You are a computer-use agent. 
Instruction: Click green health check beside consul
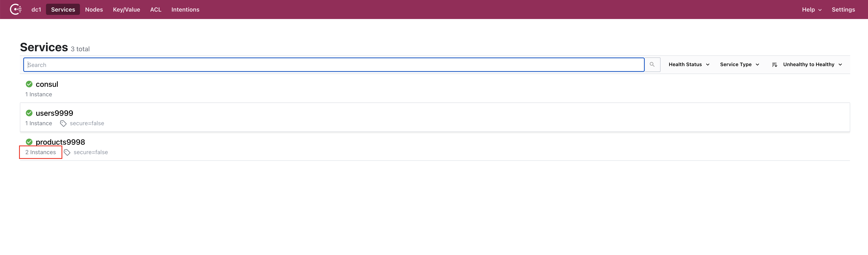(29, 84)
